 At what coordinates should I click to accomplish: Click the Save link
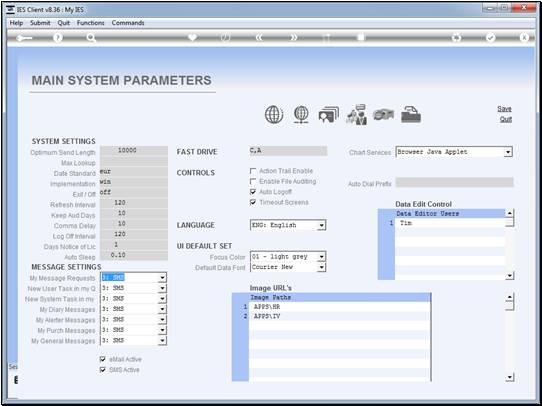504,109
